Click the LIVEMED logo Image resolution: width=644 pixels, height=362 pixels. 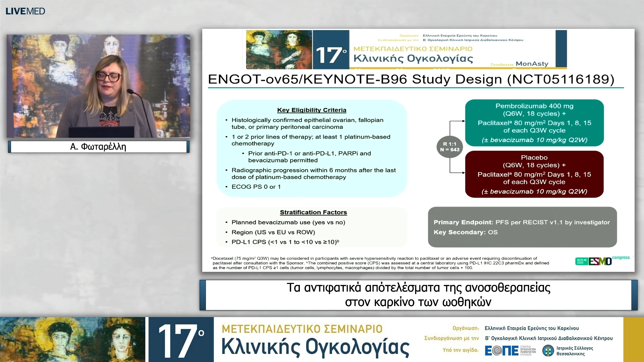(25, 11)
